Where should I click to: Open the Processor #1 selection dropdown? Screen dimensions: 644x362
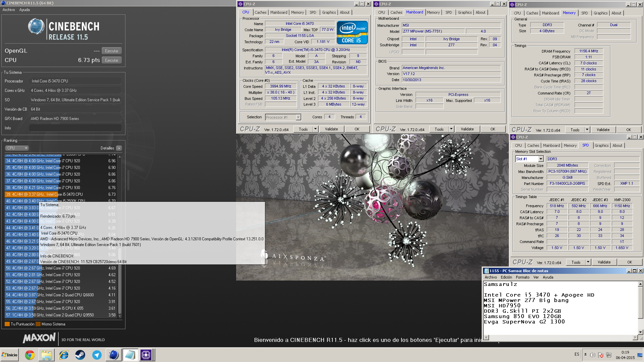pyautogui.click(x=298, y=117)
